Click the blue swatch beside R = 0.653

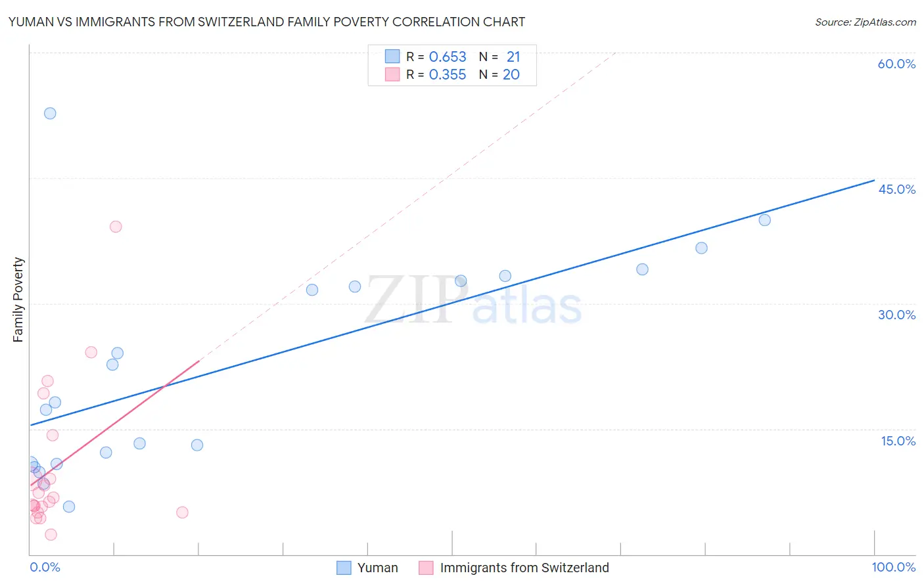pyautogui.click(x=392, y=56)
